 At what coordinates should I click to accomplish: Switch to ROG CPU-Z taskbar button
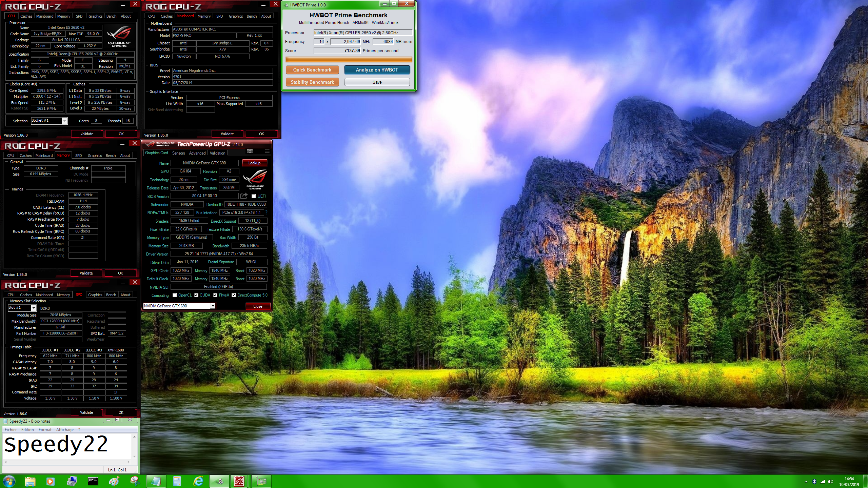239,481
